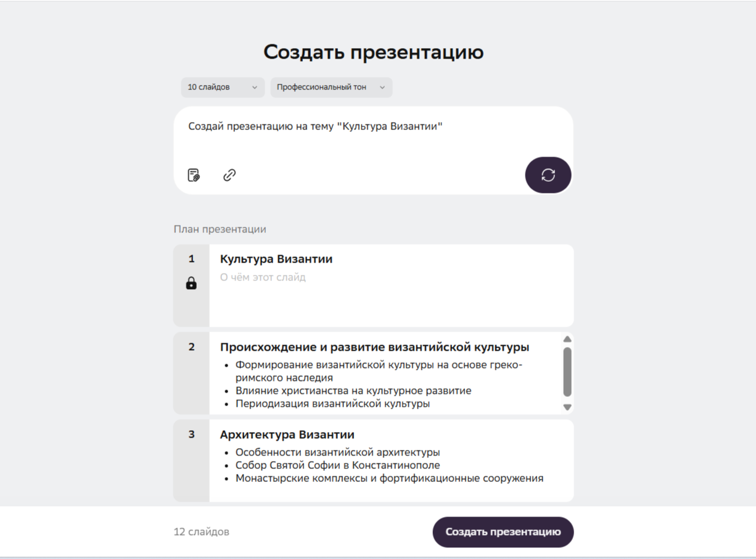Select the "Архитектура Византии" slide title
Screen dimensions: 756x559
[287, 435]
